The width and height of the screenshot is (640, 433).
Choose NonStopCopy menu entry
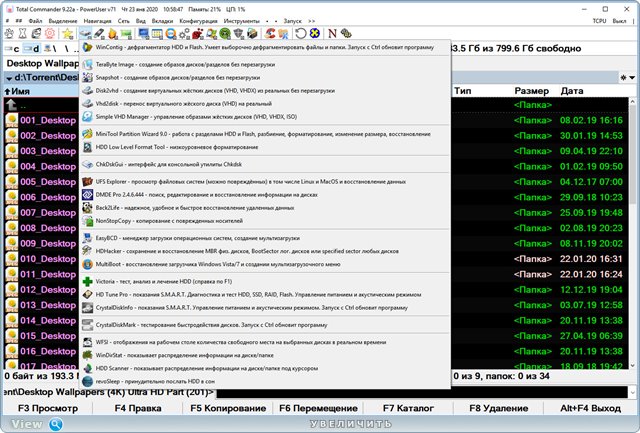click(265, 221)
